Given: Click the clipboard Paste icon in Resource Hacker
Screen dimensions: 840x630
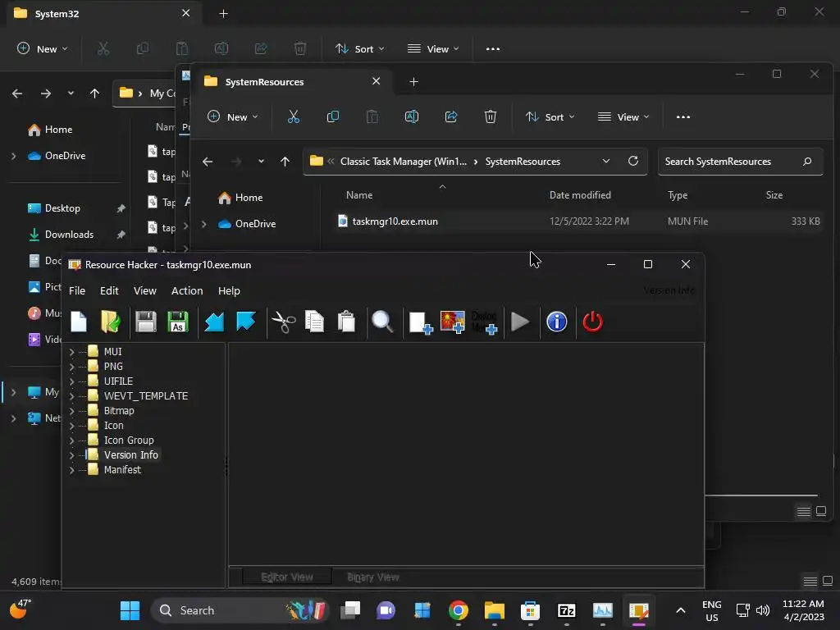Looking at the screenshot, I should [347, 322].
